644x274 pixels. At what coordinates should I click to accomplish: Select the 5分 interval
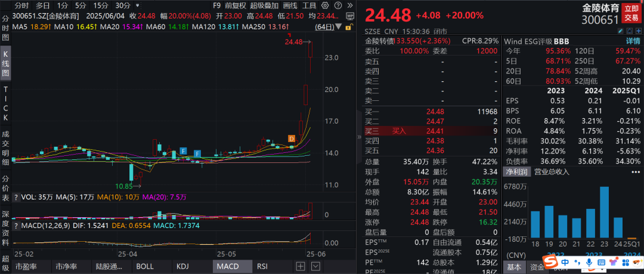[80, 5]
